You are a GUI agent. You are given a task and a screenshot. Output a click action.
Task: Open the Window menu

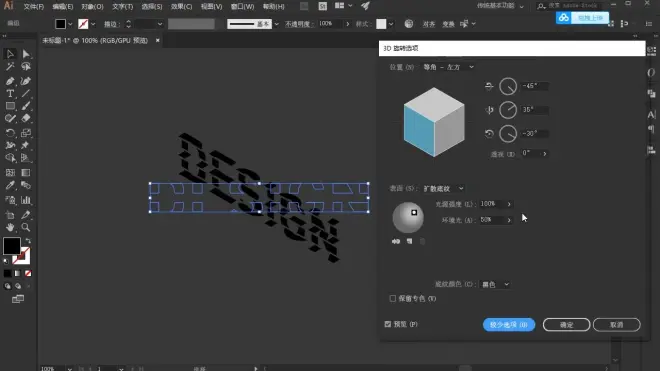click(x=242, y=7)
